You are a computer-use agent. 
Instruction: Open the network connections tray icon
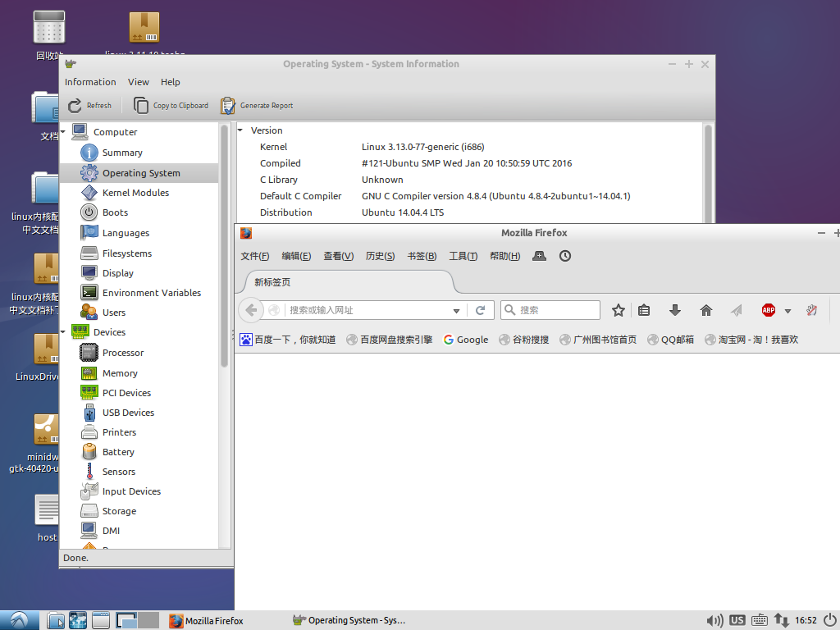pyautogui.click(x=781, y=620)
